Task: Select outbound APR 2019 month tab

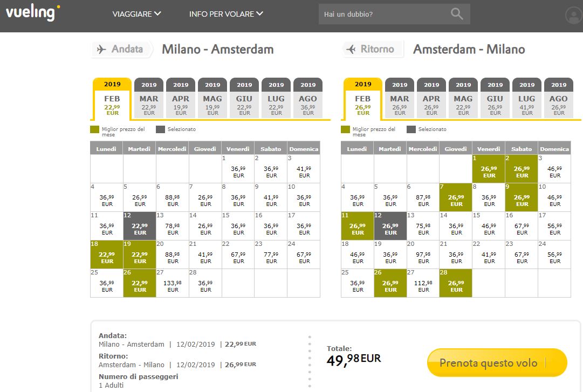Action: [181, 99]
